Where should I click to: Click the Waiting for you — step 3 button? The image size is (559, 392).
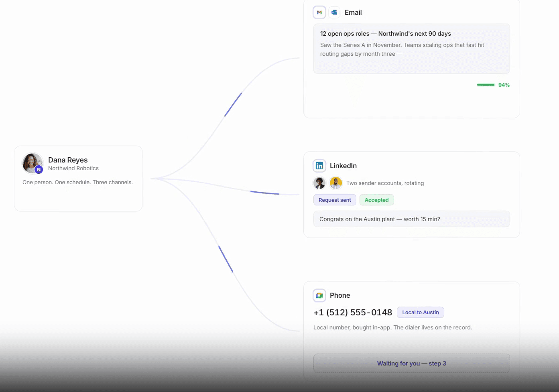pyautogui.click(x=412, y=363)
